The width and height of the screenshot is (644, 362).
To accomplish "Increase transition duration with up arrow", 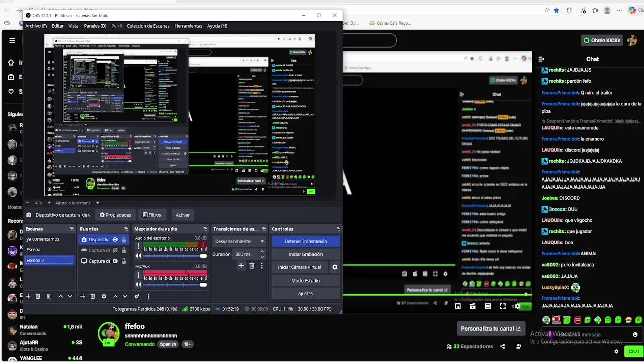I will pyautogui.click(x=262, y=252).
